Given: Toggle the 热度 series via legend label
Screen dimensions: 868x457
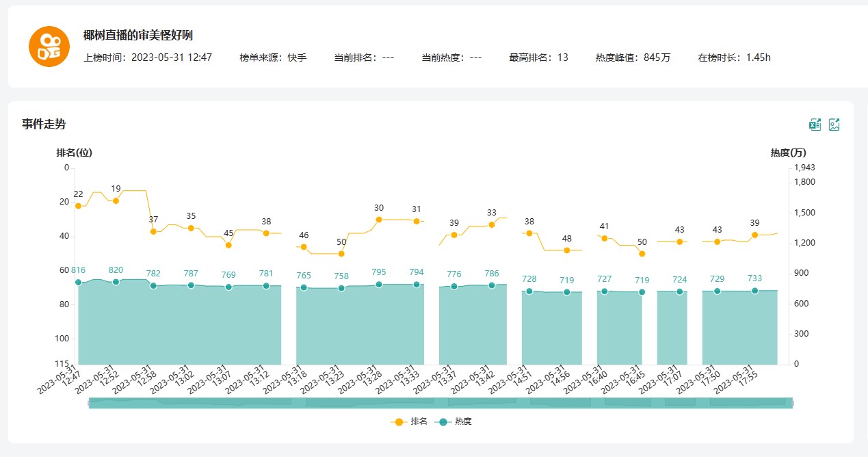Looking at the screenshot, I should pyautogui.click(x=463, y=421).
